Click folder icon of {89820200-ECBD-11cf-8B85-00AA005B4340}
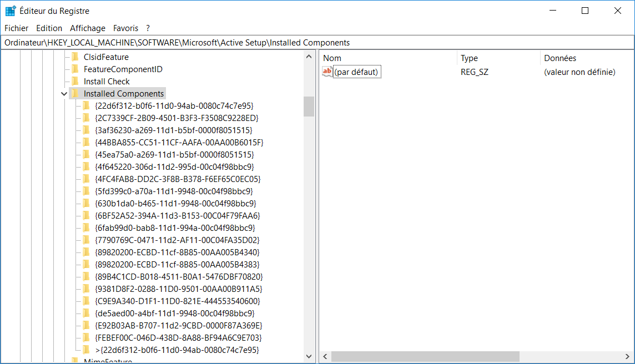The width and height of the screenshot is (635, 364). (86, 252)
